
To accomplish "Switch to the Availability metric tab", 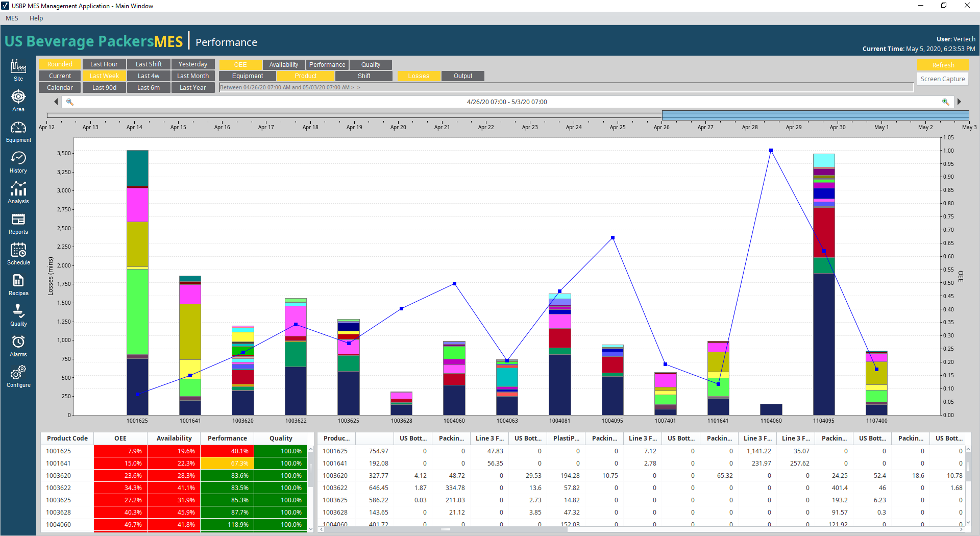I will pyautogui.click(x=284, y=65).
